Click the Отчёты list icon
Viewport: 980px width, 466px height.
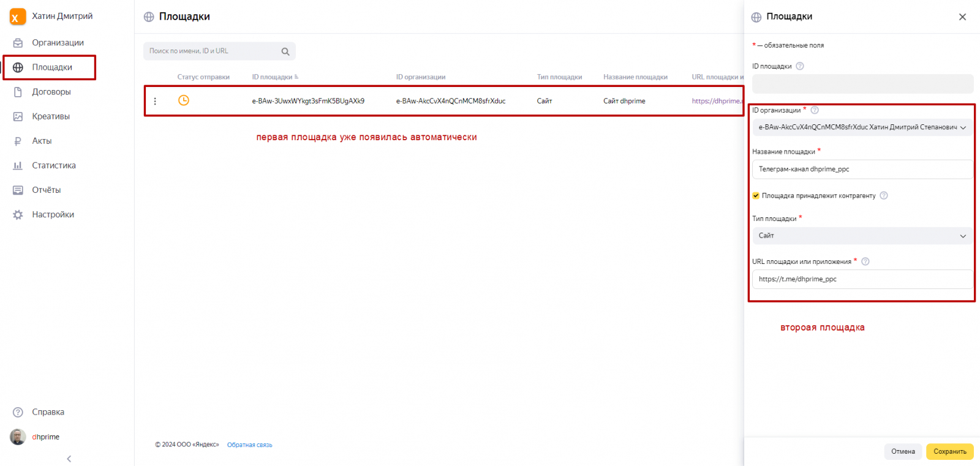(18, 190)
